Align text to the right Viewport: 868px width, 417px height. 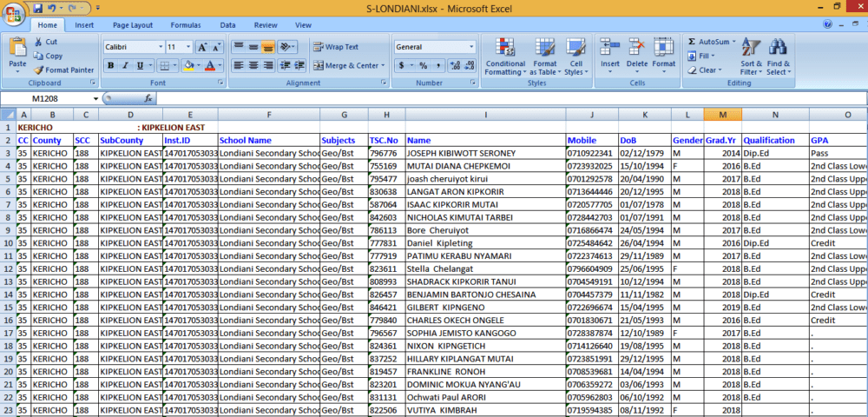click(268, 65)
